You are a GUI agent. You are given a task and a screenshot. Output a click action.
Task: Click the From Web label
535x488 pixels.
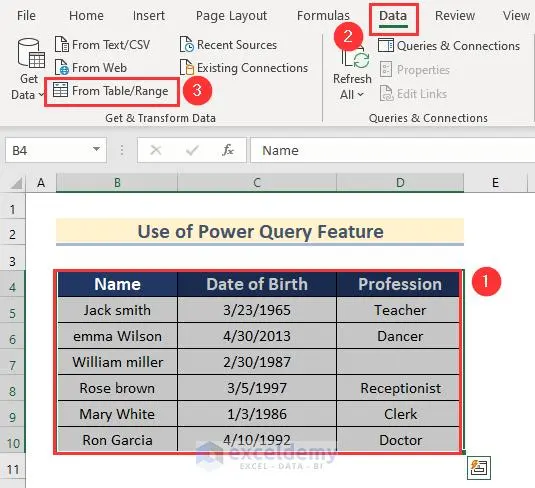99,68
